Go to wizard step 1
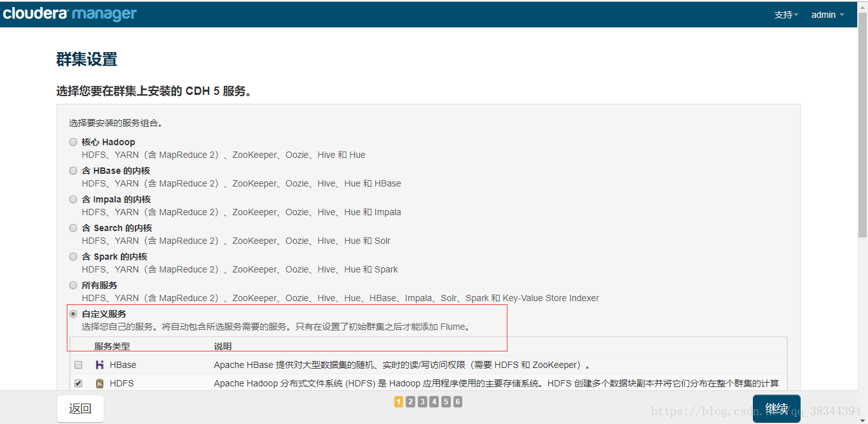868x424 pixels. pos(399,402)
